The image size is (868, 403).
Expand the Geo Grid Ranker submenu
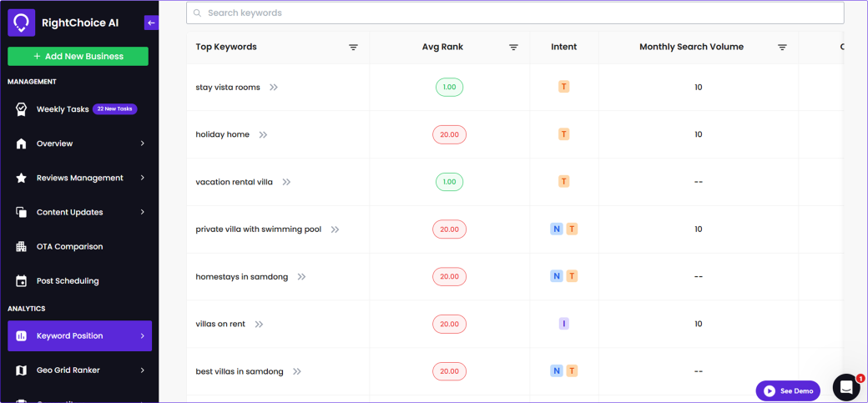142,370
